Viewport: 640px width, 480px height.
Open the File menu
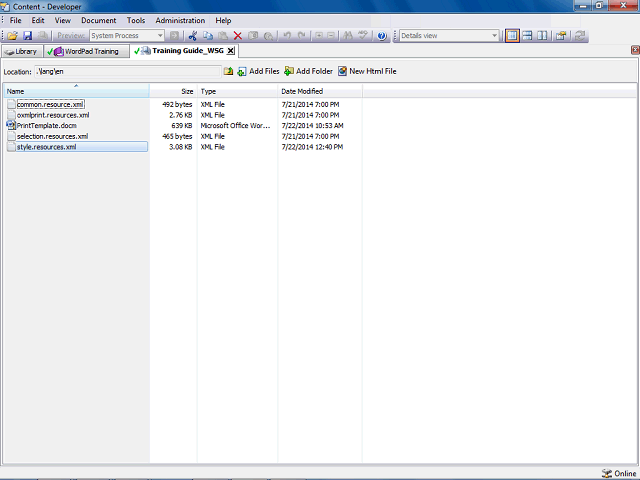pos(16,20)
